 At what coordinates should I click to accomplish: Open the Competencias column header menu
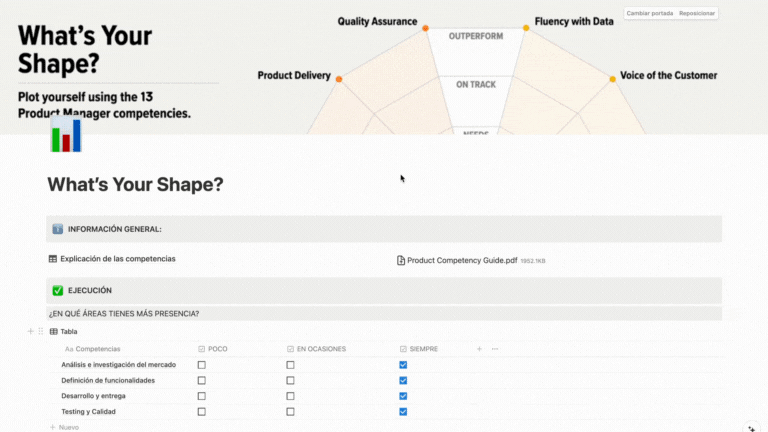[x=93, y=349]
